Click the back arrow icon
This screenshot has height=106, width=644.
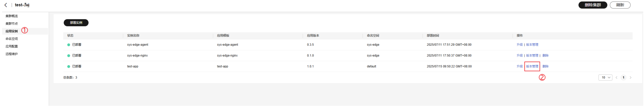[x=6, y=5]
